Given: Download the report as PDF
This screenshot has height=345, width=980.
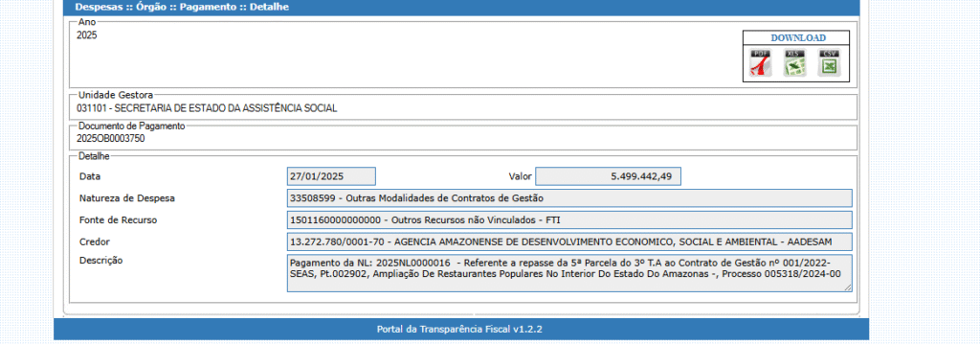Looking at the screenshot, I should [x=761, y=63].
